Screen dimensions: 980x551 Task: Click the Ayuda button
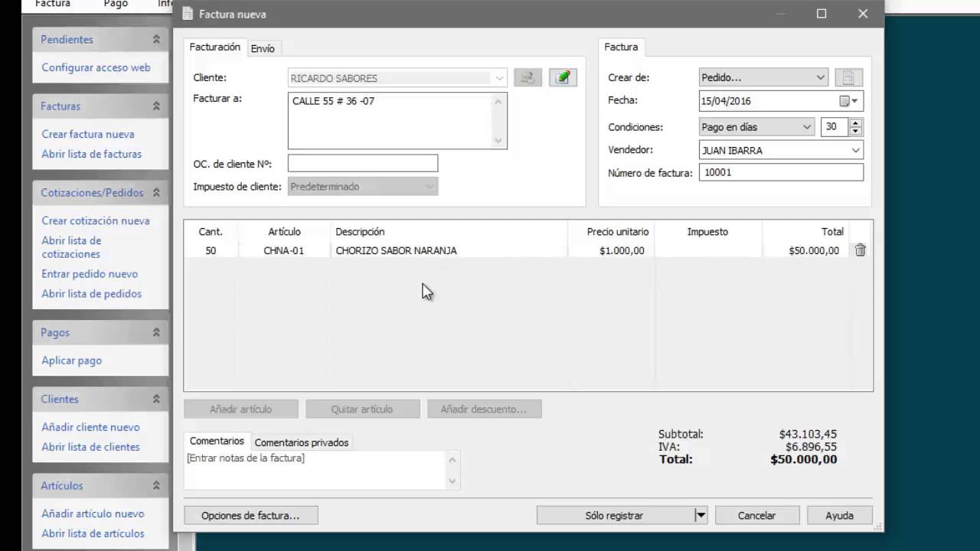[839, 516]
